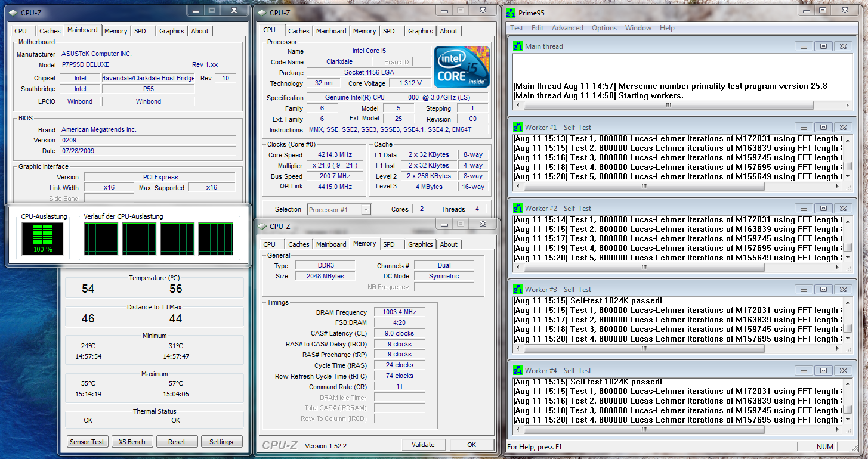868x459 pixels.
Task: Open the Processor #1 selection dropdown
Action: [x=339, y=210]
